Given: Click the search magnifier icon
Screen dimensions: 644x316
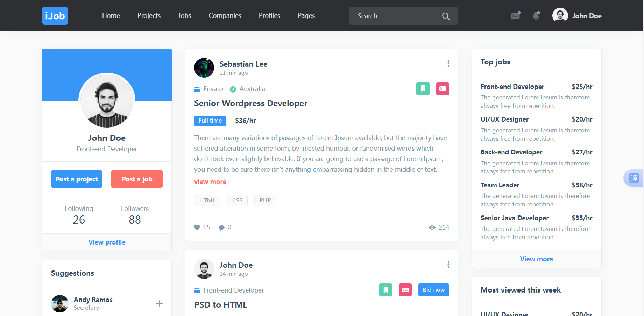Looking at the screenshot, I should pyautogui.click(x=446, y=16).
